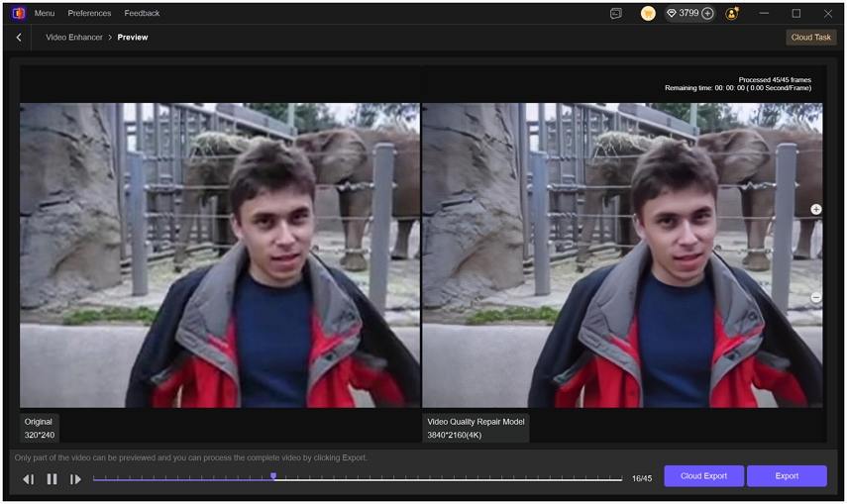This screenshot has width=847, height=504.
Task: Zoom in with the plus icon on preview
Action: click(815, 210)
